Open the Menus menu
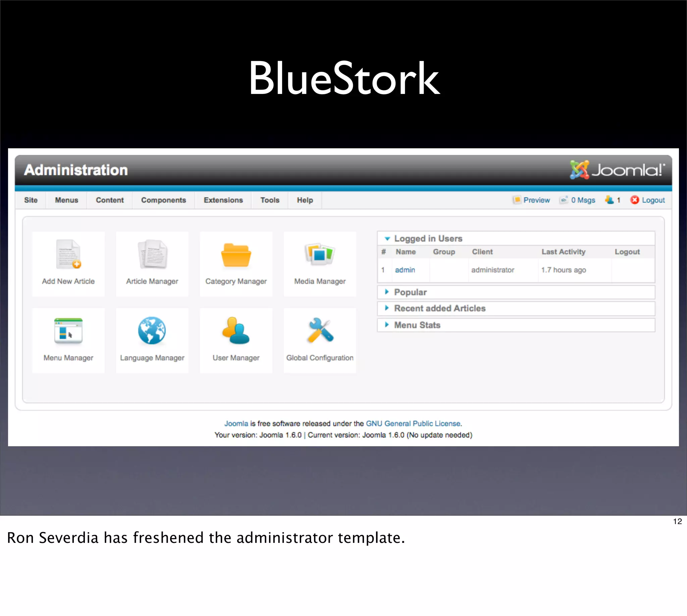The height and width of the screenshot is (616, 687). pos(67,200)
